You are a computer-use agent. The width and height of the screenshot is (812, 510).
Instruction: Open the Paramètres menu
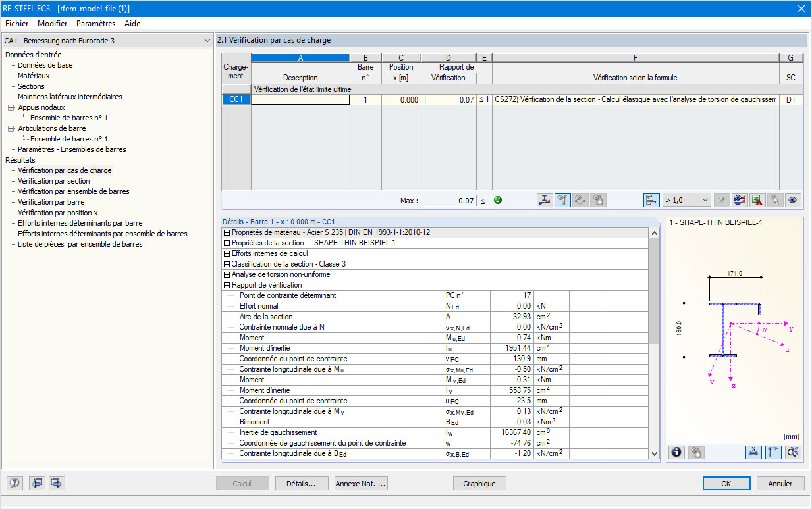(x=95, y=23)
